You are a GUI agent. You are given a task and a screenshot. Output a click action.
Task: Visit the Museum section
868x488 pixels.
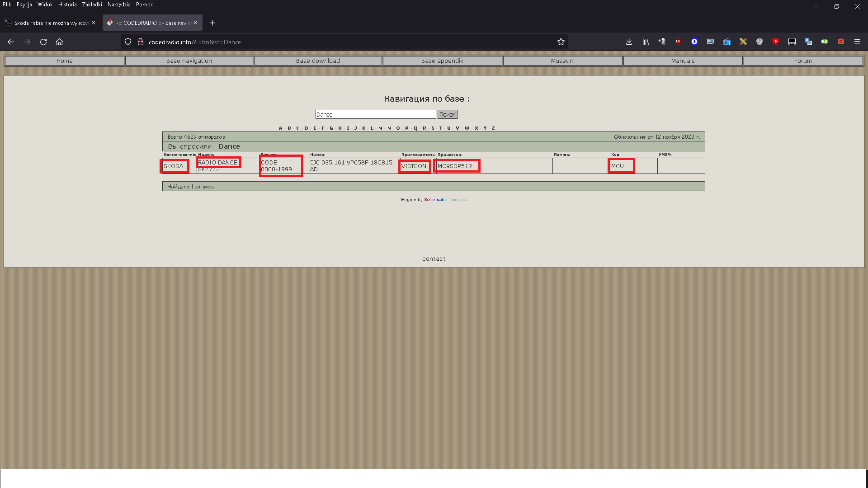point(562,61)
